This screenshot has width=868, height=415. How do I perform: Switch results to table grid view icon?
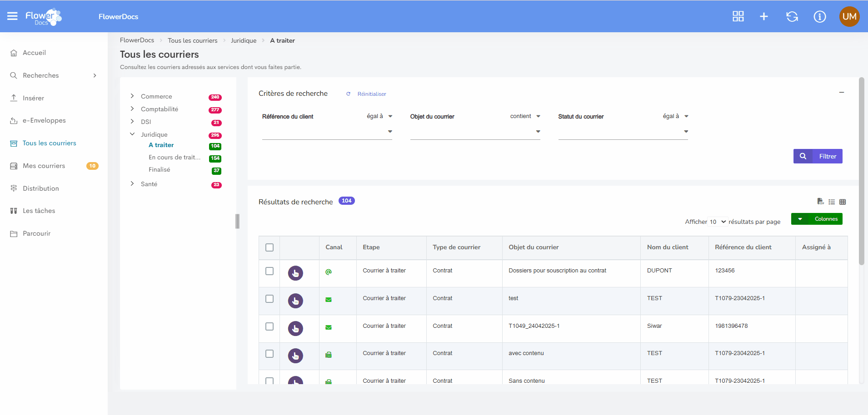(x=843, y=202)
